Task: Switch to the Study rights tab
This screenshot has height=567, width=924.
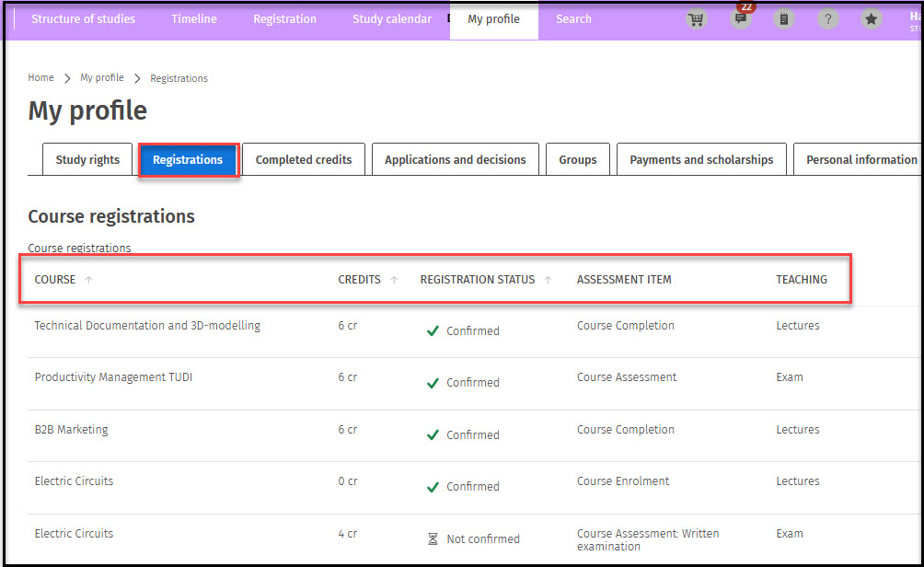Action: [87, 160]
